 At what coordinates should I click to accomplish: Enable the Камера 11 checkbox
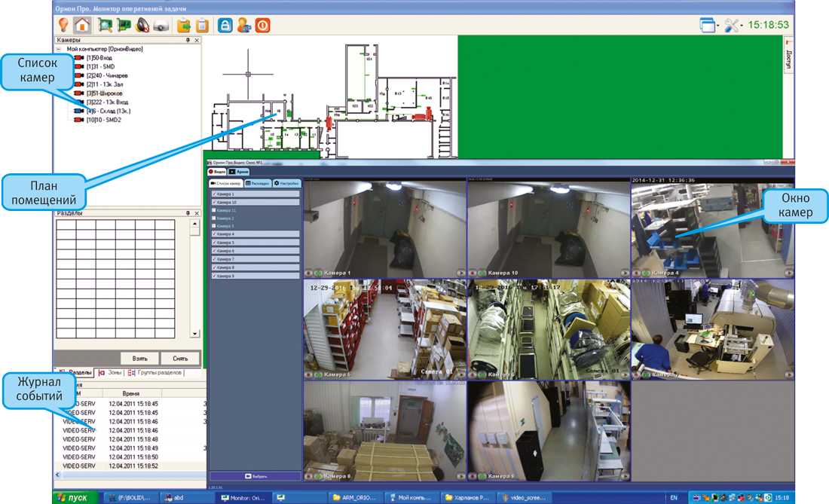(214, 211)
